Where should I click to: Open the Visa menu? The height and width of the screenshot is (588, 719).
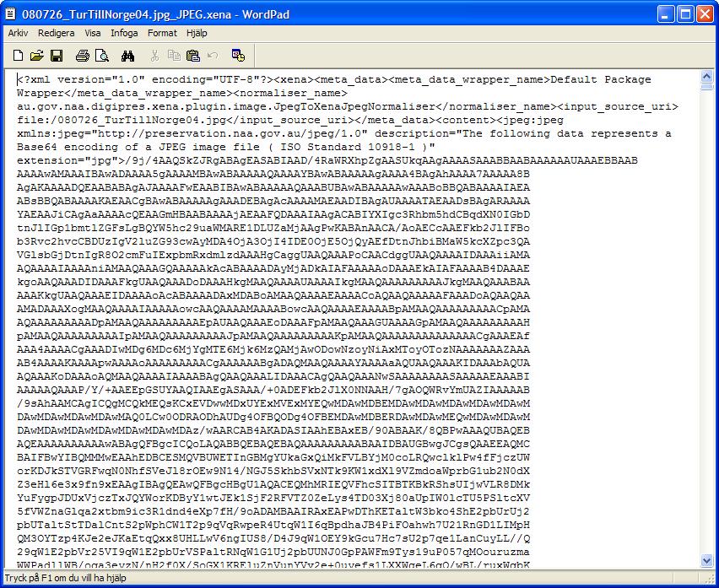93,33
